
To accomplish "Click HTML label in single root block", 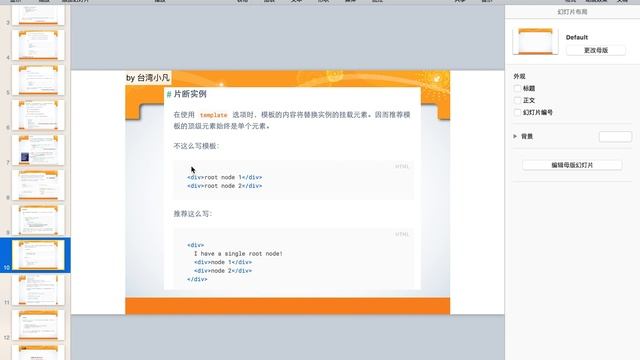I will click(x=402, y=234).
